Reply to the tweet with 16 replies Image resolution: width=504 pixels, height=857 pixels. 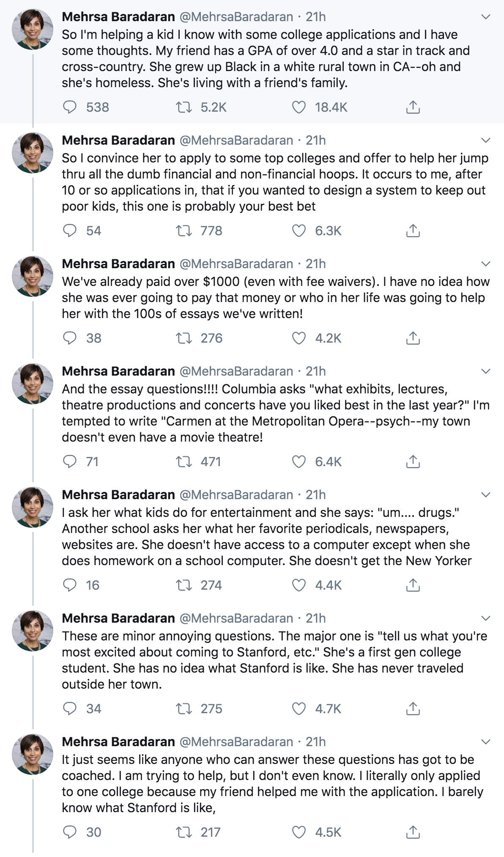70,585
